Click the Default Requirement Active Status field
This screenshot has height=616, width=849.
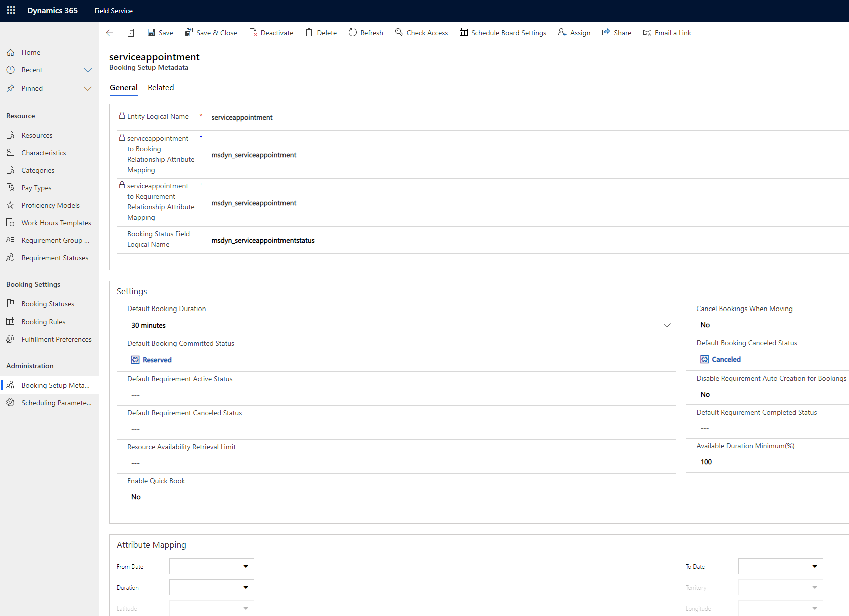pyautogui.click(x=396, y=395)
